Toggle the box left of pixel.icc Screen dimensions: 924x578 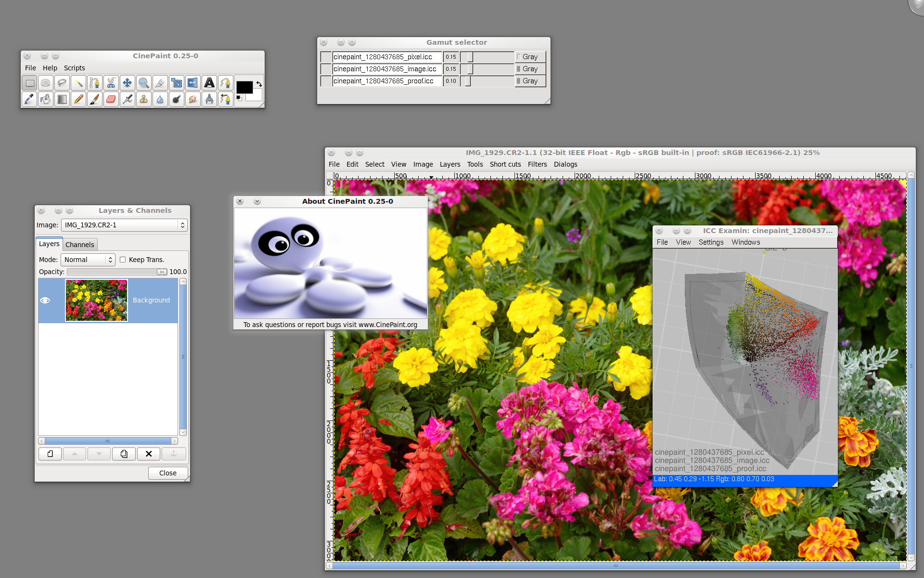(x=326, y=57)
